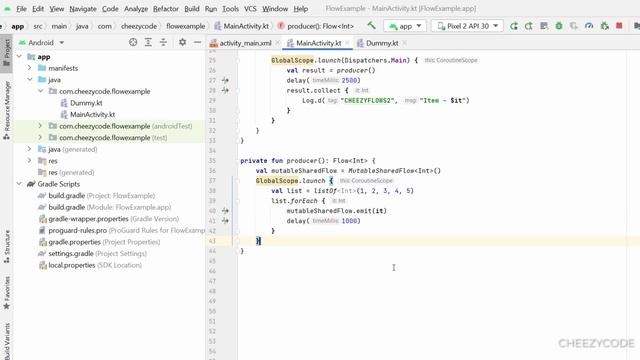Open the Refactor menu
The width and height of the screenshot is (640, 360).
pyautogui.click(x=166, y=9)
